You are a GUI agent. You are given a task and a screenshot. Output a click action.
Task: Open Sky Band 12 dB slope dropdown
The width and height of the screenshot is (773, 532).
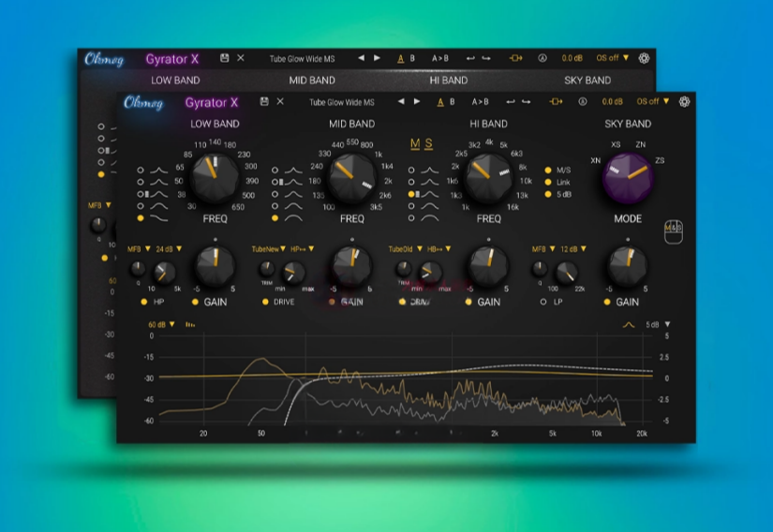click(x=573, y=249)
